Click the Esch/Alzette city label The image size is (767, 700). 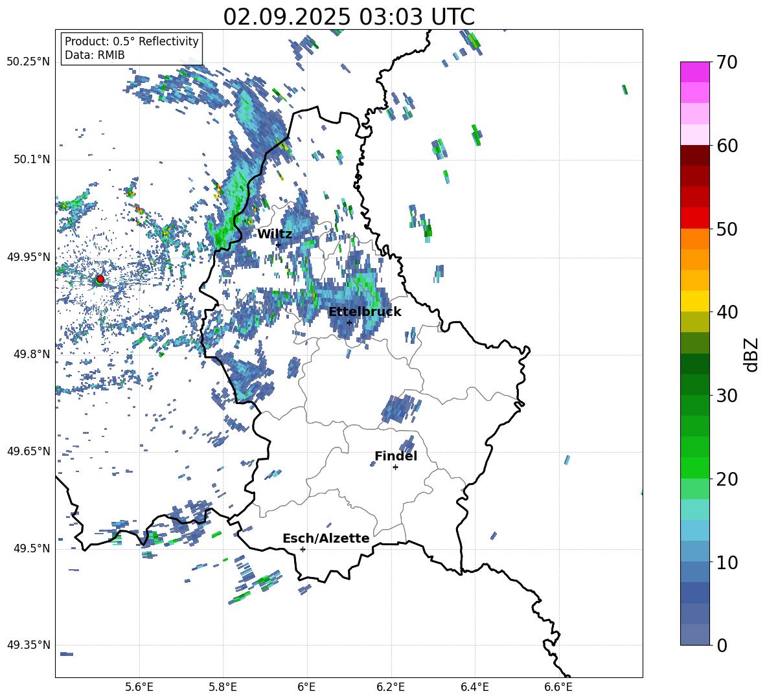pos(326,538)
